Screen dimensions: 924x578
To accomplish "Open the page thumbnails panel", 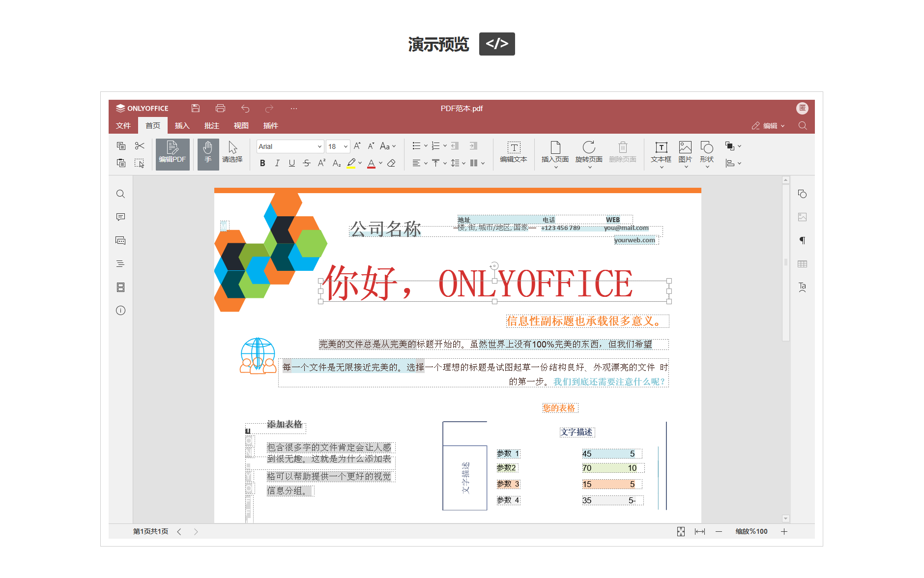I will pos(120,287).
